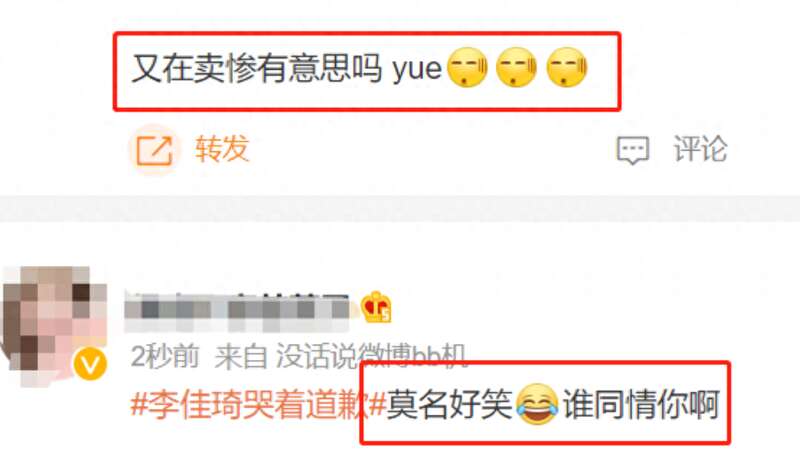The height and width of the screenshot is (467, 800).
Task: Click the orange verified V badge
Action: (x=90, y=364)
